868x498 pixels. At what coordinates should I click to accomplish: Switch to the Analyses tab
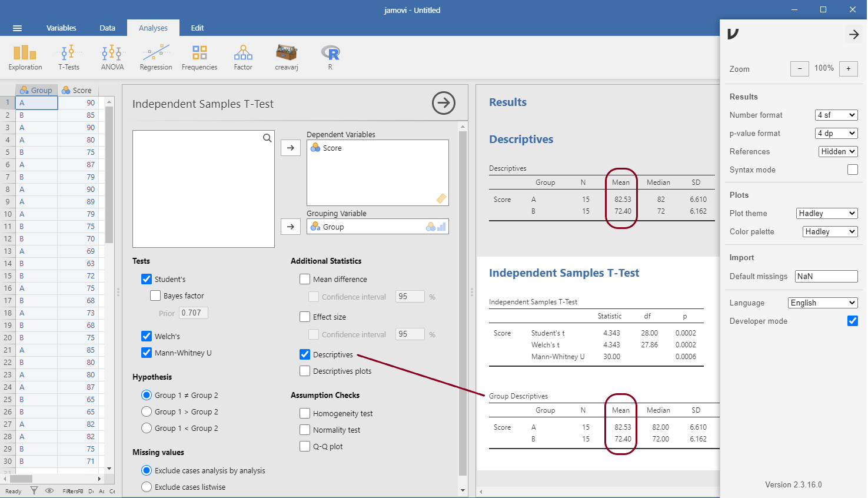[x=153, y=28]
